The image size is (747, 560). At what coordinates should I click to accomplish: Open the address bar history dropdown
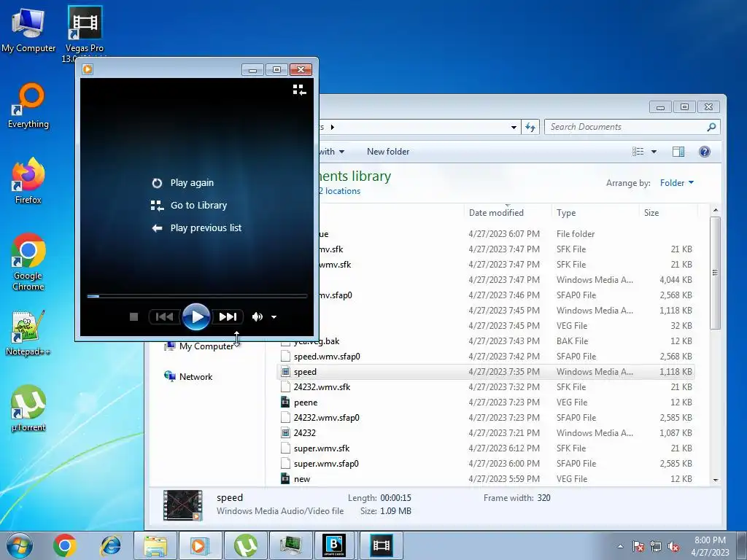pos(514,127)
